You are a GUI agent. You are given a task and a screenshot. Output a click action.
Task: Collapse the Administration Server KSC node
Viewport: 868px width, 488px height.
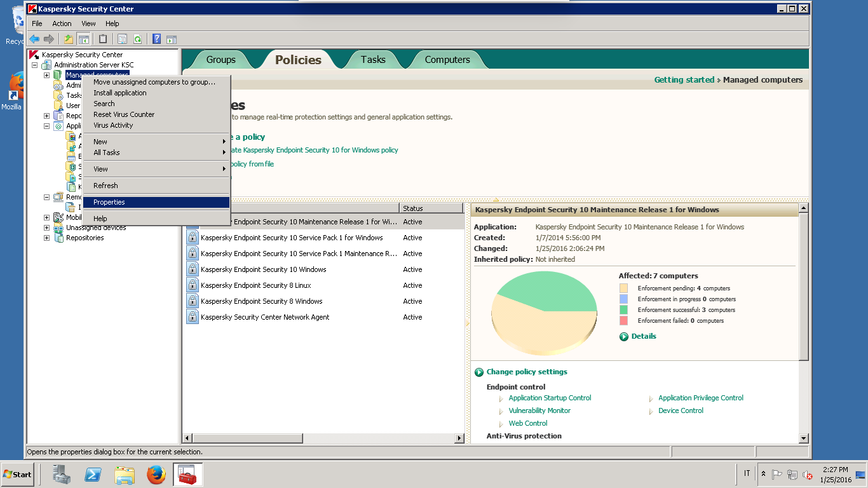point(34,65)
